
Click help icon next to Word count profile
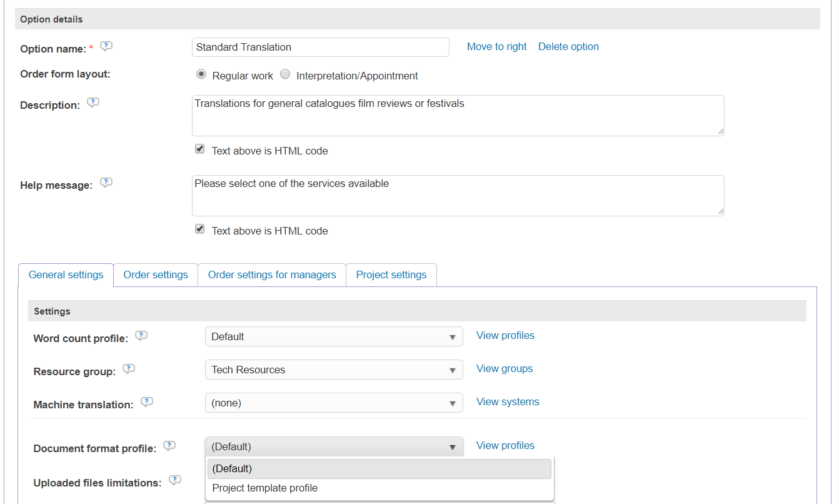141,336
